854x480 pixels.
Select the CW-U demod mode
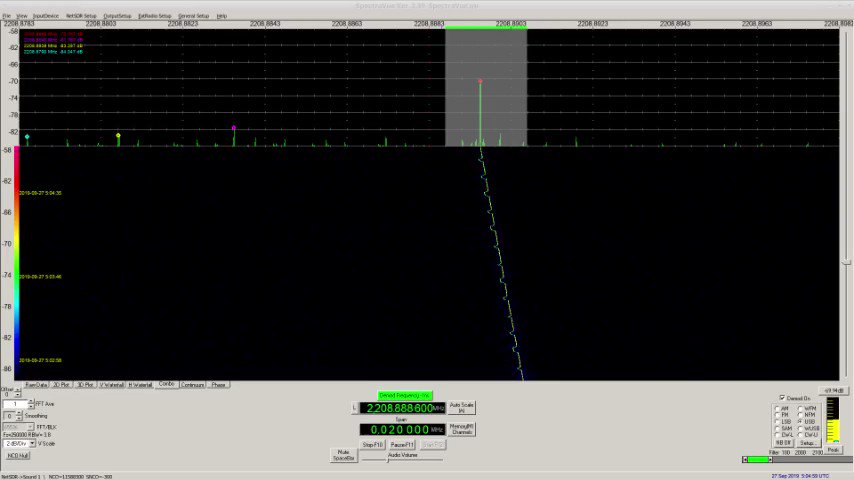pos(801,435)
